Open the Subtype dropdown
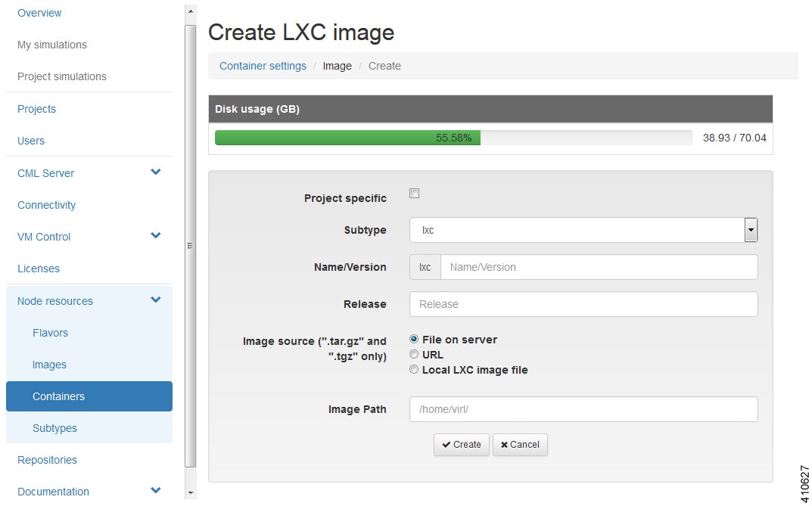The width and height of the screenshot is (812, 506). point(583,230)
